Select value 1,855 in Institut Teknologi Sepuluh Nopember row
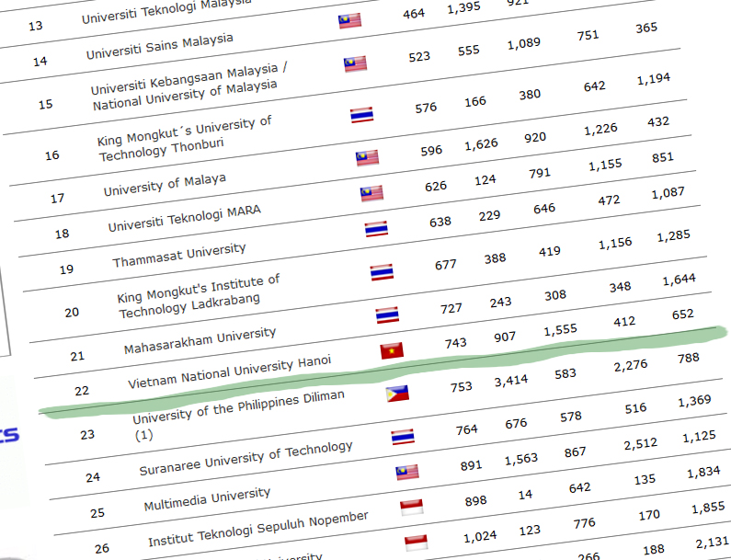 click(x=708, y=508)
